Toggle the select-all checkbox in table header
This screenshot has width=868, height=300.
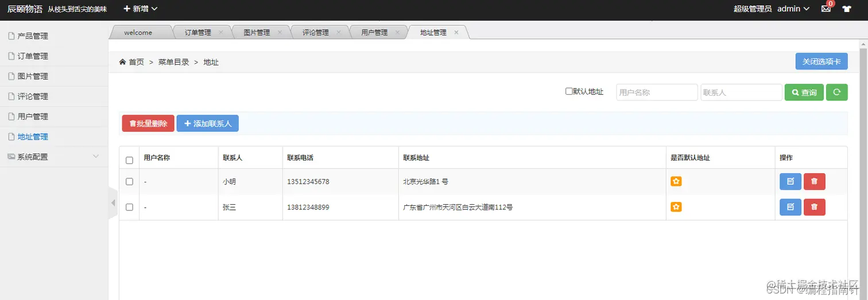[129, 161]
